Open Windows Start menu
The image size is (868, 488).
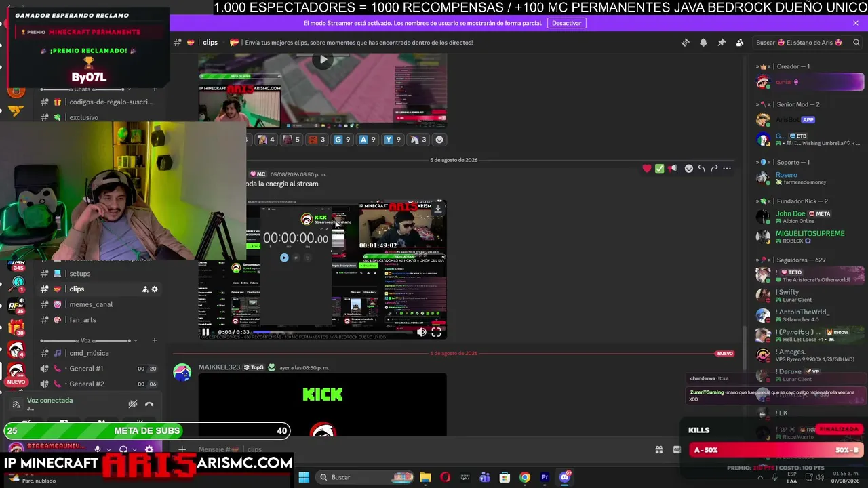pos(304,477)
